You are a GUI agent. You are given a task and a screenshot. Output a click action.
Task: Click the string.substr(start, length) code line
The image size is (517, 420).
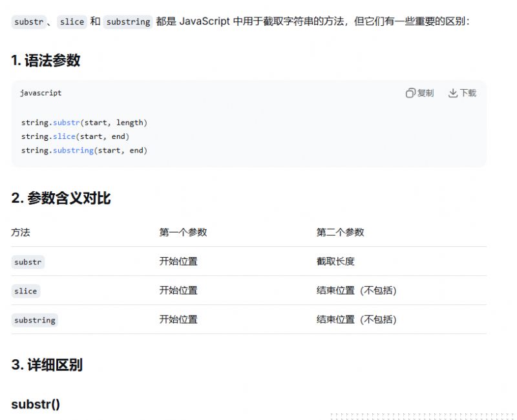tap(84, 123)
